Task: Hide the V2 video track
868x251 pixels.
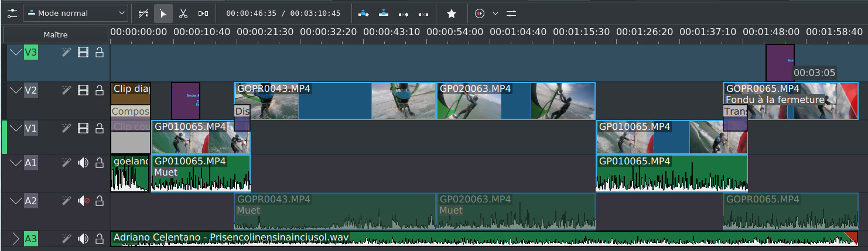Action: [83, 90]
